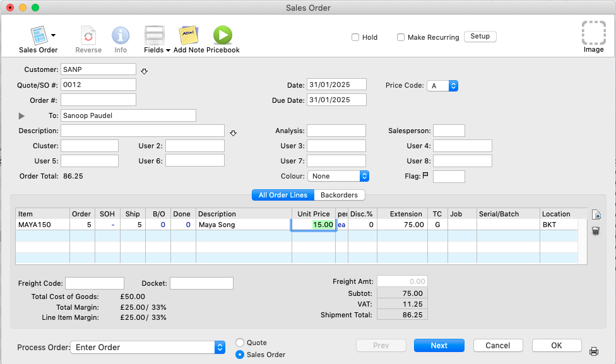Image resolution: width=616 pixels, height=364 pixels.
Task: Click the Extension cell 75.00
Action: (x=402, y=225)
